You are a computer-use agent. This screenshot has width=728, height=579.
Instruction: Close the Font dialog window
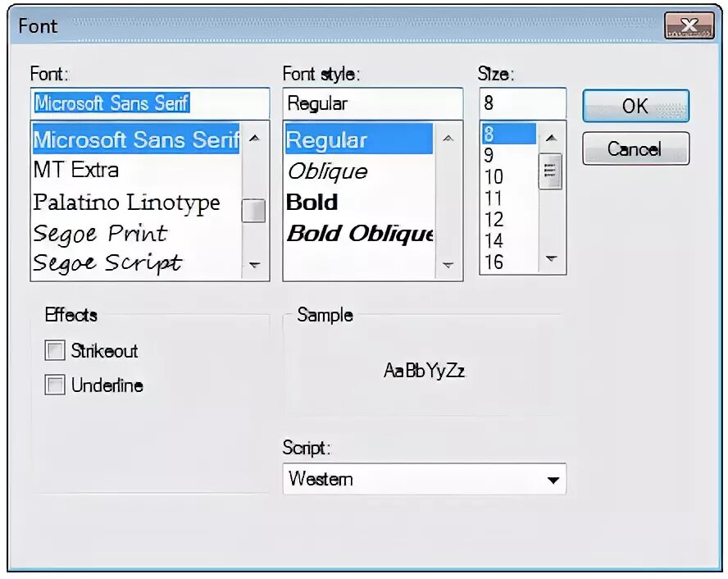(x=689, y=25)
